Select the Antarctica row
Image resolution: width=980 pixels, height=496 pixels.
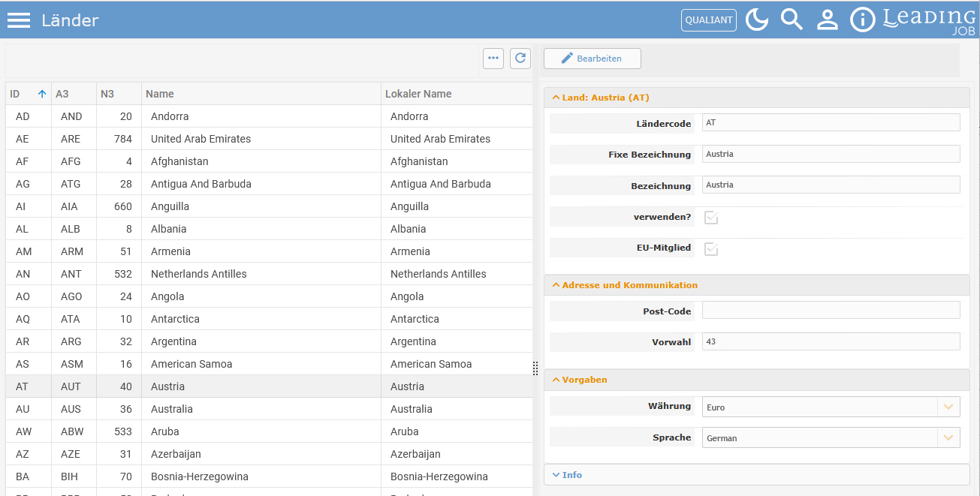point(269,319)
